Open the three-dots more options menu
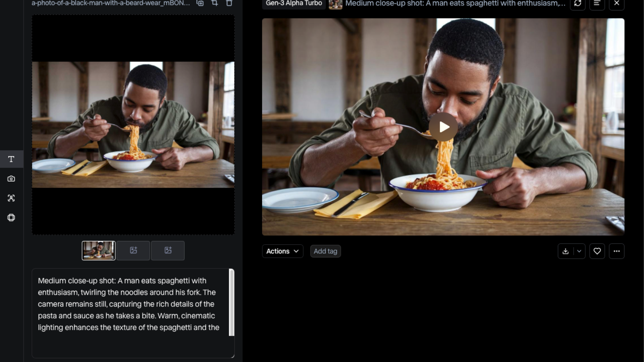This screenshot has height=362, width=644. [x=616, y=251]
